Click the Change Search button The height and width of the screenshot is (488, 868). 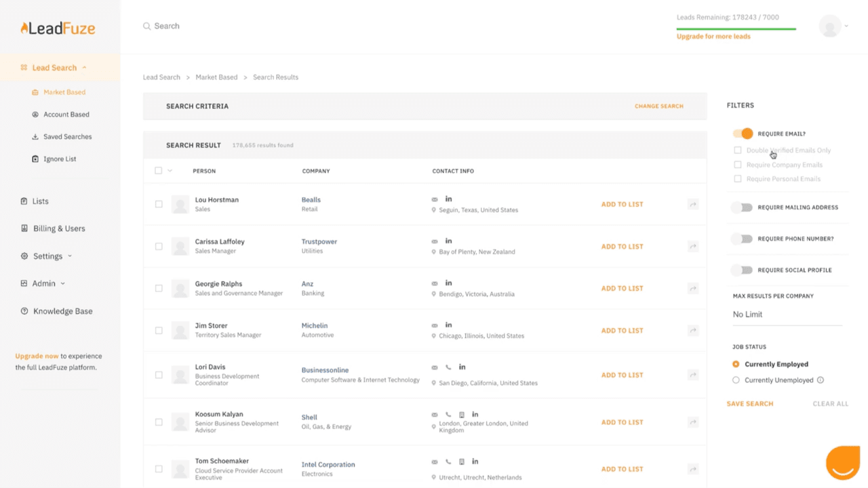coord(659,106)
